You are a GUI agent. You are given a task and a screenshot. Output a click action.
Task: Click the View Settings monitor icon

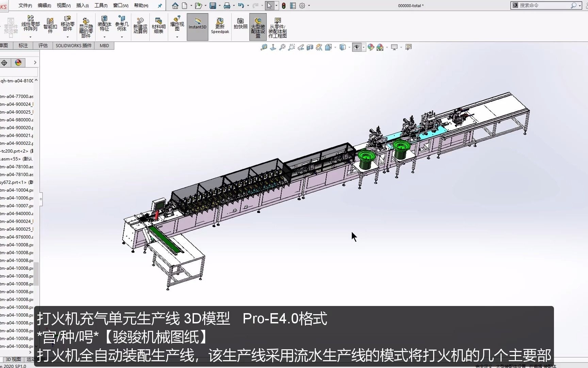click(x=394, y=47)
